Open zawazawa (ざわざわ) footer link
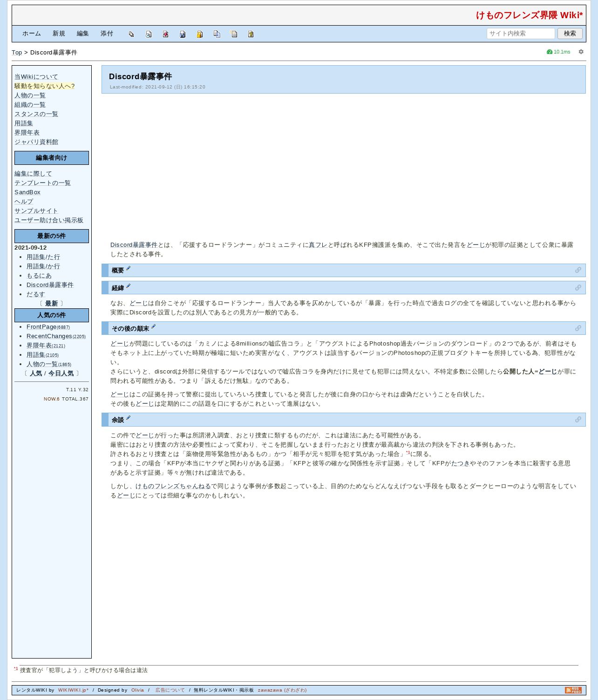The image size is (598, 700). 282,690
